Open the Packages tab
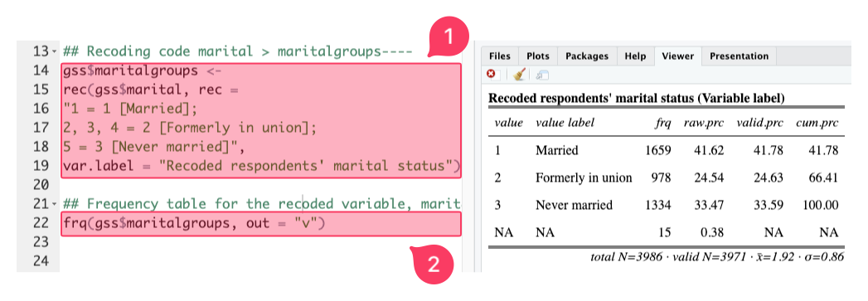868x301 pixels. coord(587,56)
